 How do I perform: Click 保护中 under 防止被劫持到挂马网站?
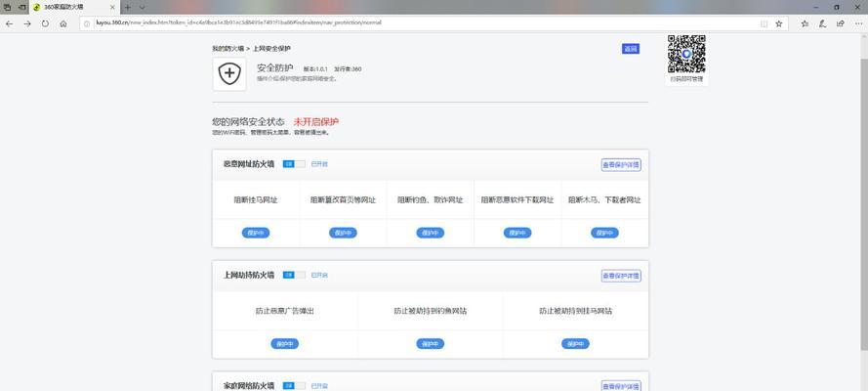(576, 344)
